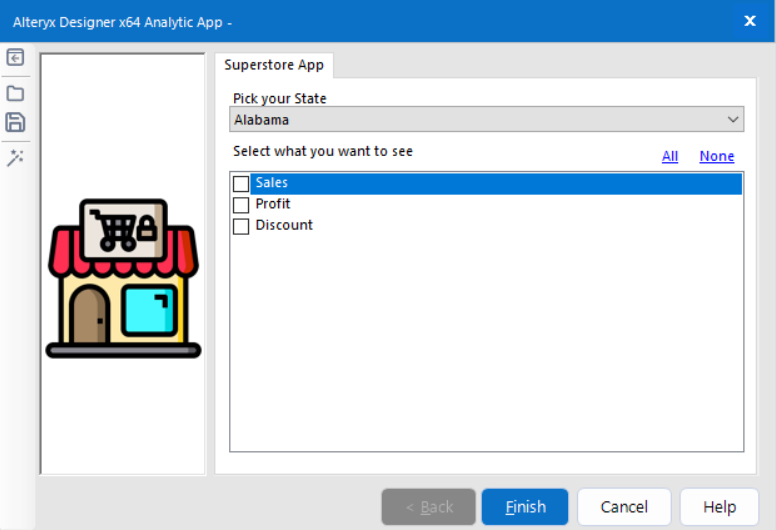Open Help for the analytic app
The image size is (776, 530).
click(x=719, y=507)
